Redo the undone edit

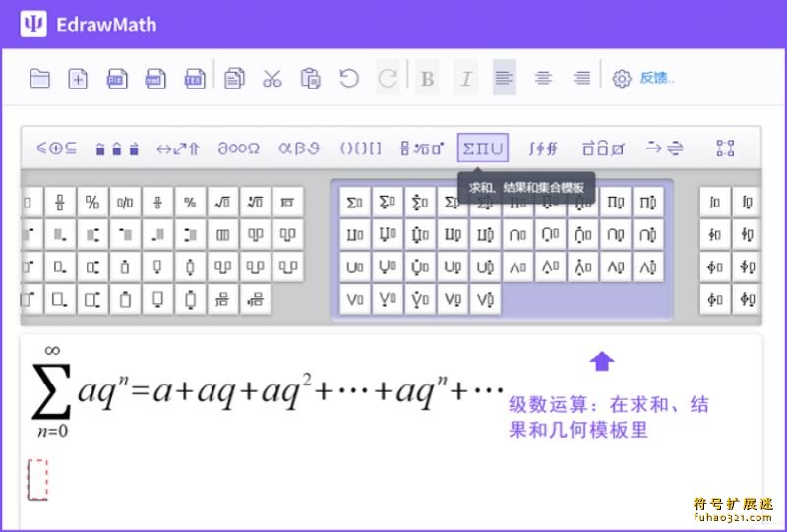tap(388, 78)
